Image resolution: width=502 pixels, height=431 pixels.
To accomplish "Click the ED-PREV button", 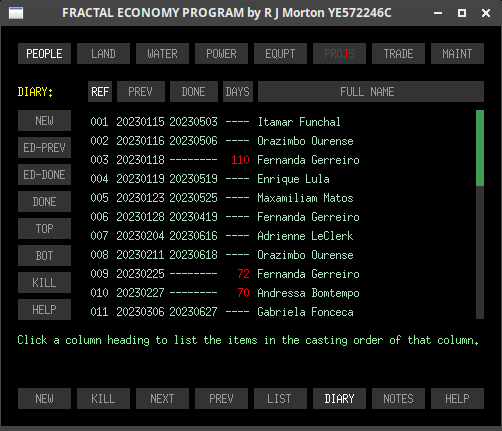I will pos(44,147).
